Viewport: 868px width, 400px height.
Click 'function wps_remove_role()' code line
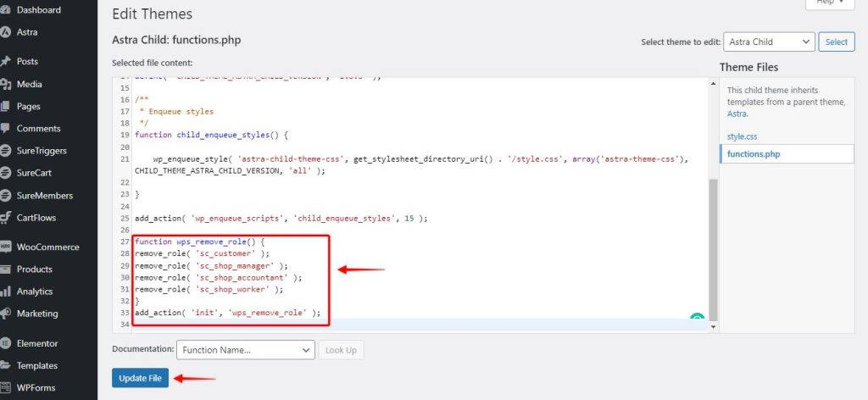click(200, 242)
